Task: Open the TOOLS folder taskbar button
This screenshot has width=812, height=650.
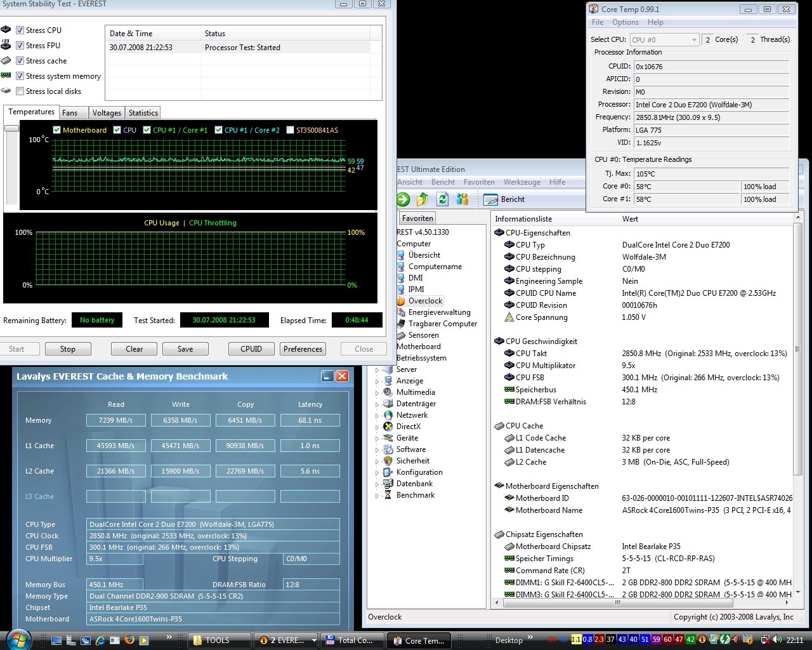Action: click(219, 640)
